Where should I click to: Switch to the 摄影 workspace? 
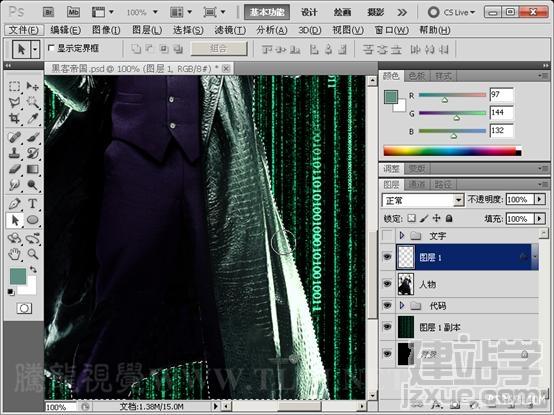tap(375, 12)
